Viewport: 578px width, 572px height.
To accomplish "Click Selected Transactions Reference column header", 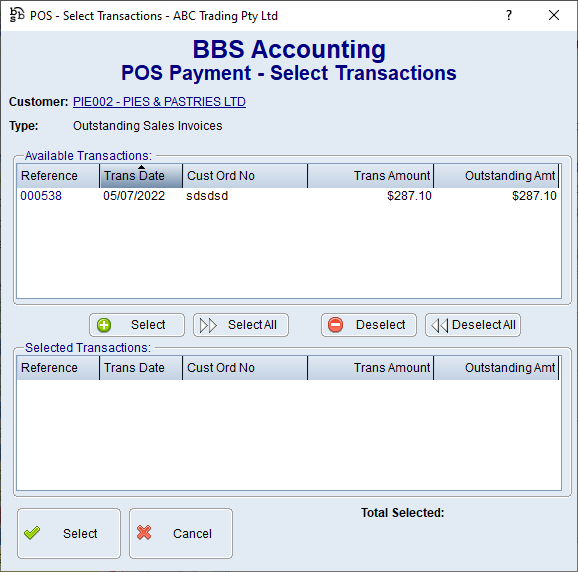I will tap(58, 368).
